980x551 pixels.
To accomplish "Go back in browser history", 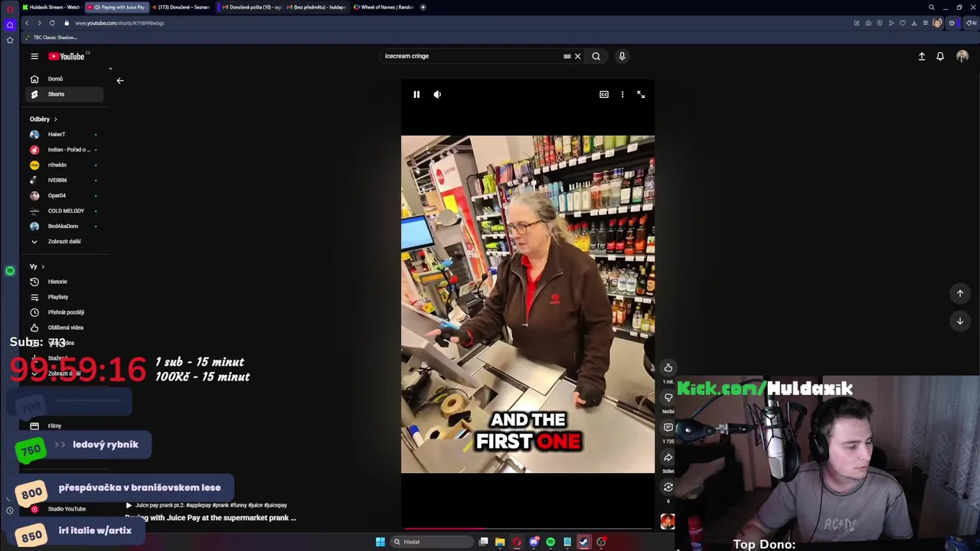I will [27, 23].
